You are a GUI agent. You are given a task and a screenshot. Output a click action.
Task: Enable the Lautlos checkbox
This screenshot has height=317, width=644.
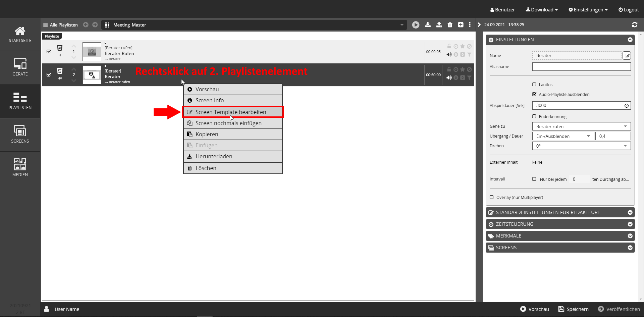534,85
